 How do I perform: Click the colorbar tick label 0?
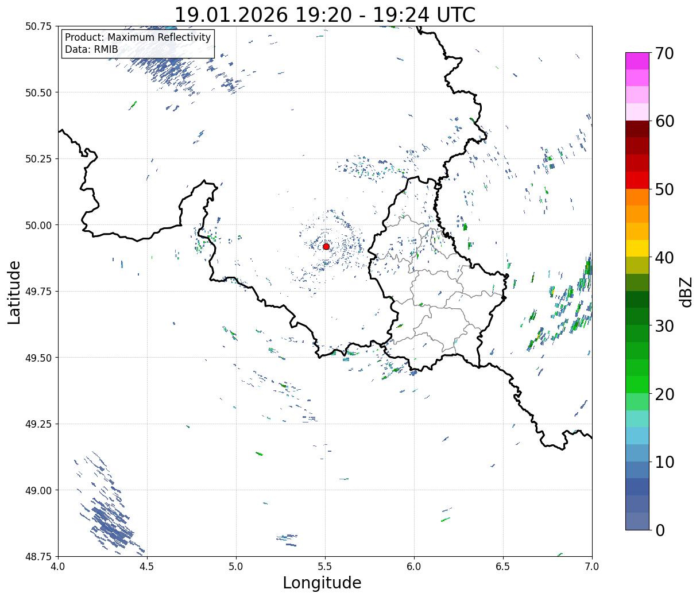click(x=660, y=530)
